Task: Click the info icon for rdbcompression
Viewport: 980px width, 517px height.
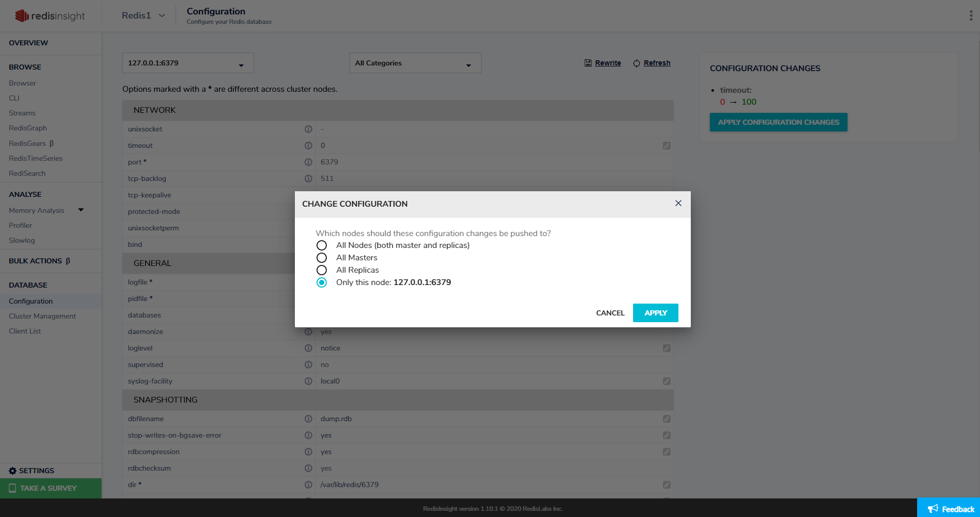Action: tap(308, 452)
